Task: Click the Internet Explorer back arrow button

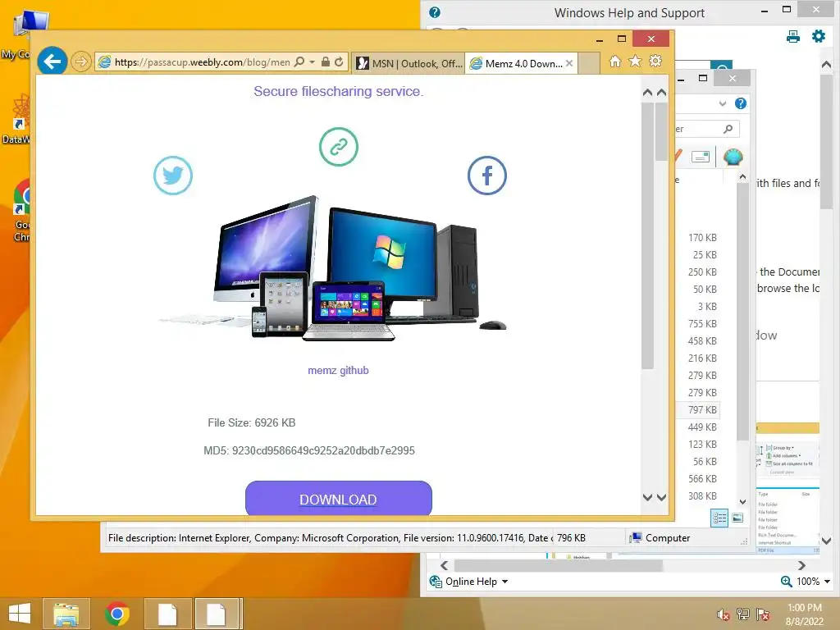Action: pyautogui.click(x=52, y=62)
